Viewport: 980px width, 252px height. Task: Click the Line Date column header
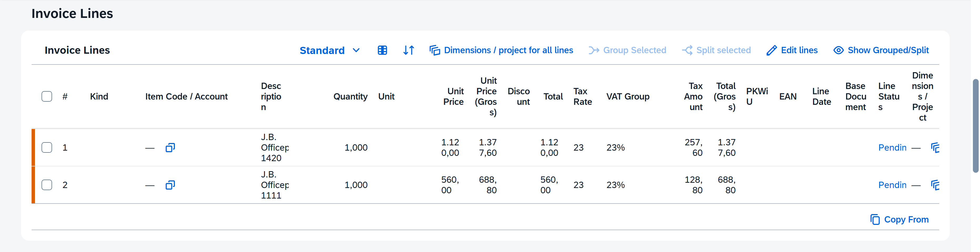(822, 96)
